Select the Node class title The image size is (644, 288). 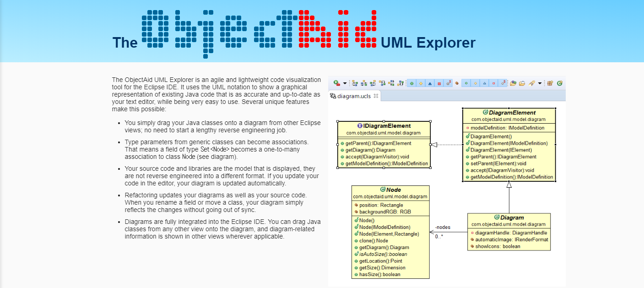(394, 190)
